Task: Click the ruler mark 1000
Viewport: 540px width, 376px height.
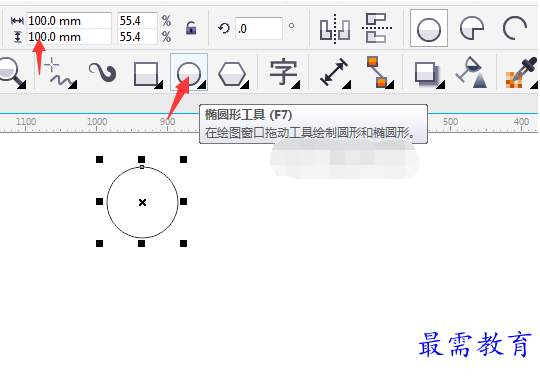Action: [97, 122]
